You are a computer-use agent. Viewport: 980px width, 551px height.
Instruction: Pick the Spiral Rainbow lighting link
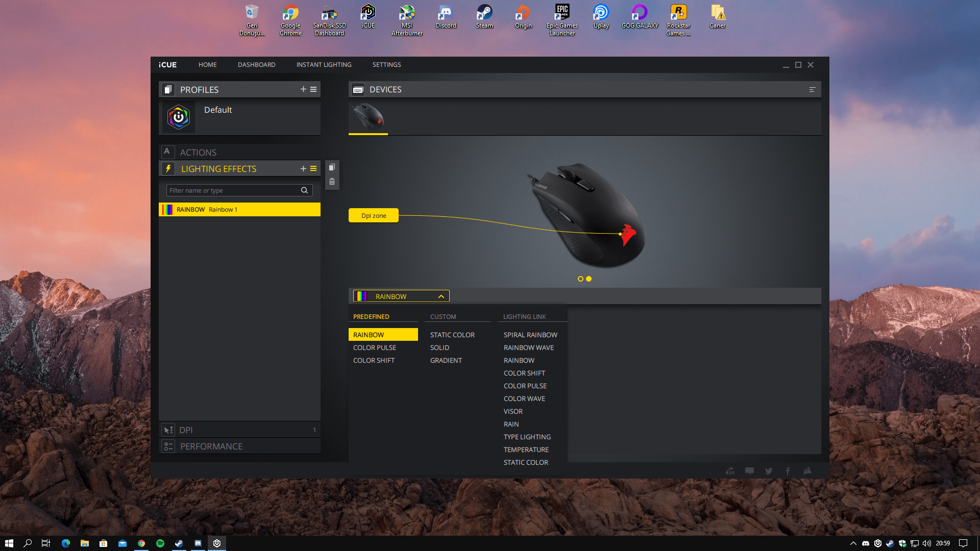click(x=530, y=335)
